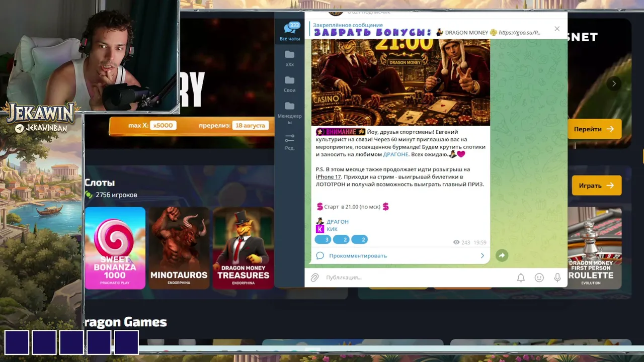Open the 'Менеджеры' chat folder in Telegram
The height and width of the screenshot is (362, 644).
point(290,113)
